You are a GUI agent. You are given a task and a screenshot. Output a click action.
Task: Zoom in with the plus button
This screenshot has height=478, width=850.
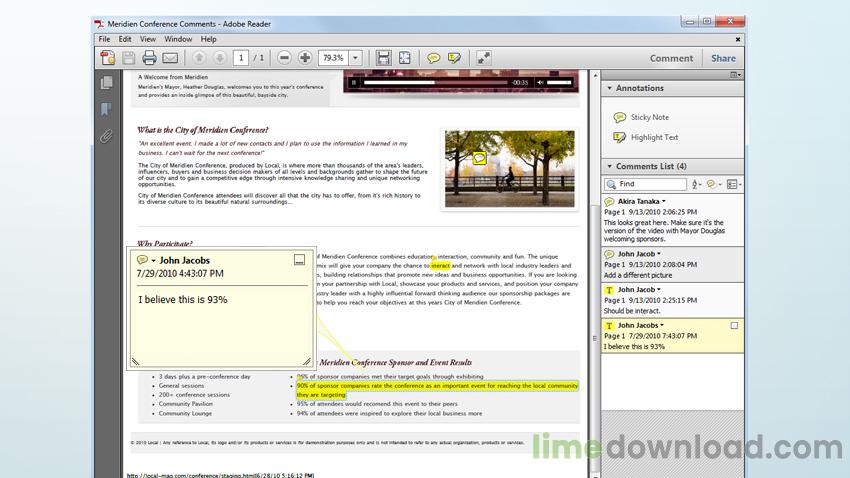pyautogui.click(x=305, y=58)
